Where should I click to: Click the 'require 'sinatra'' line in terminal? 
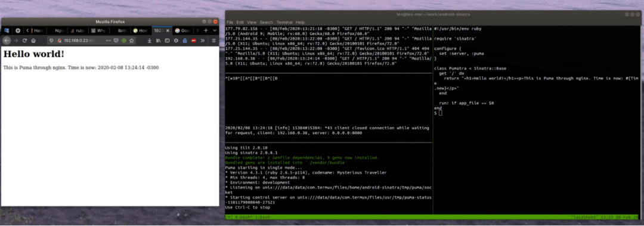pos(455,38)
